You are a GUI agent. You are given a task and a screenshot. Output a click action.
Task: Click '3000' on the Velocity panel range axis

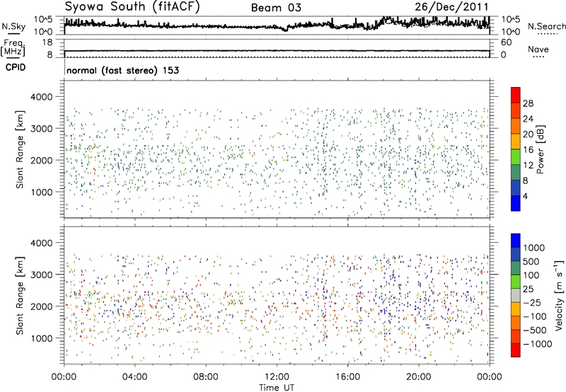pyautogui.click(x=41, y=275)
